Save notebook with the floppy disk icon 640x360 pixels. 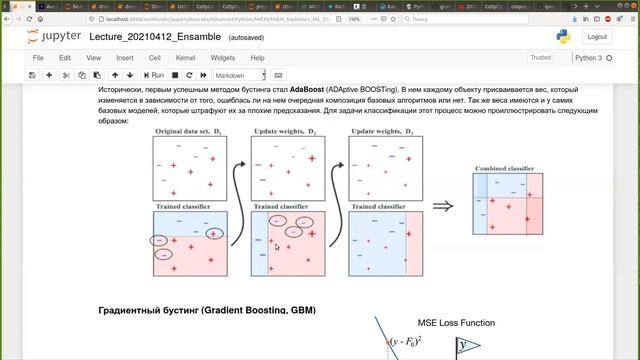[x=32, y=75]
